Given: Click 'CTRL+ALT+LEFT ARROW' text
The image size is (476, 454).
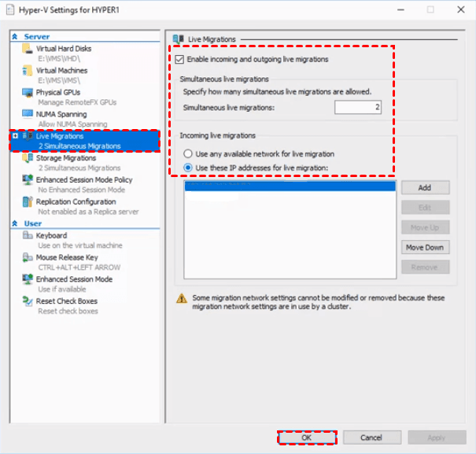Looking at the screenshot, I should [x=79, y=268].
